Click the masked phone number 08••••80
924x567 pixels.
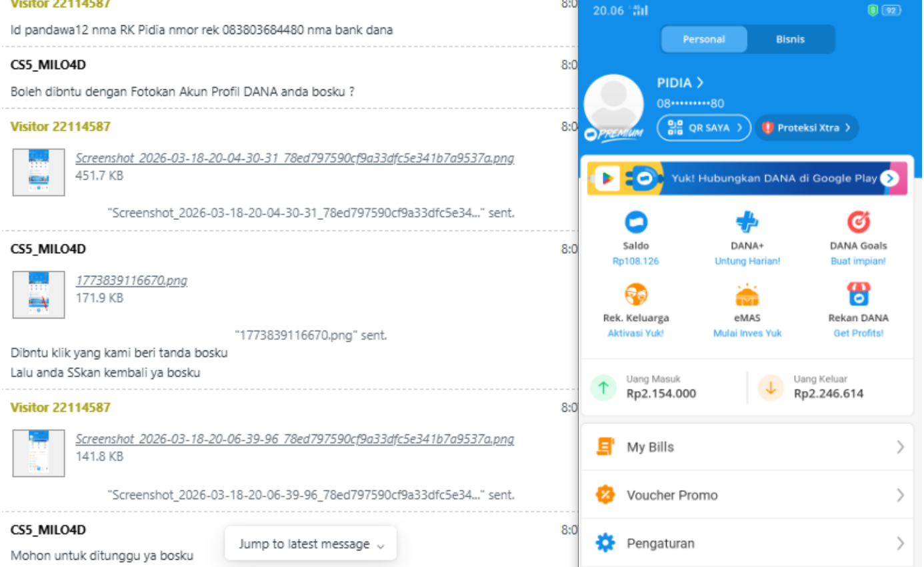[x=690, y=103]
